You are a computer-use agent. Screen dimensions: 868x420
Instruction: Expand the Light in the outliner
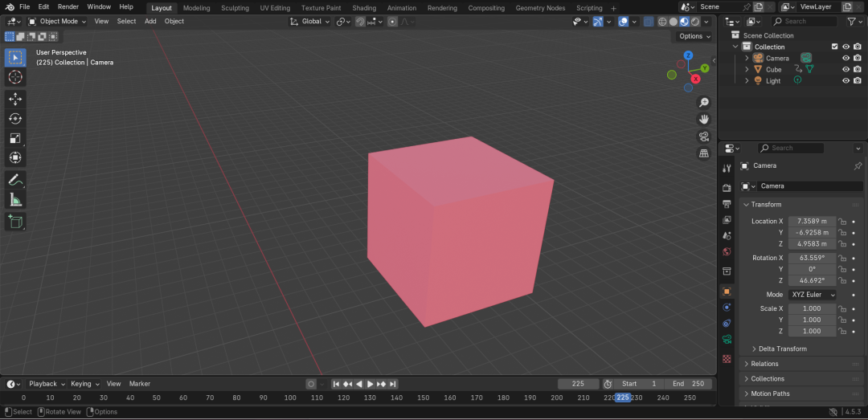(746, 81)
